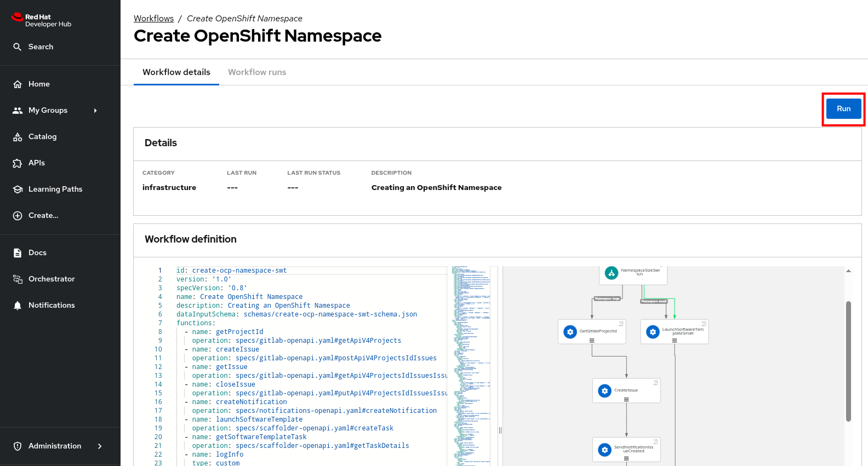Viewport: 868px width, 466px height.
Task: Click the LaunchSoftwareTemplateSmall node gear icon
Action: pos(653,332)
